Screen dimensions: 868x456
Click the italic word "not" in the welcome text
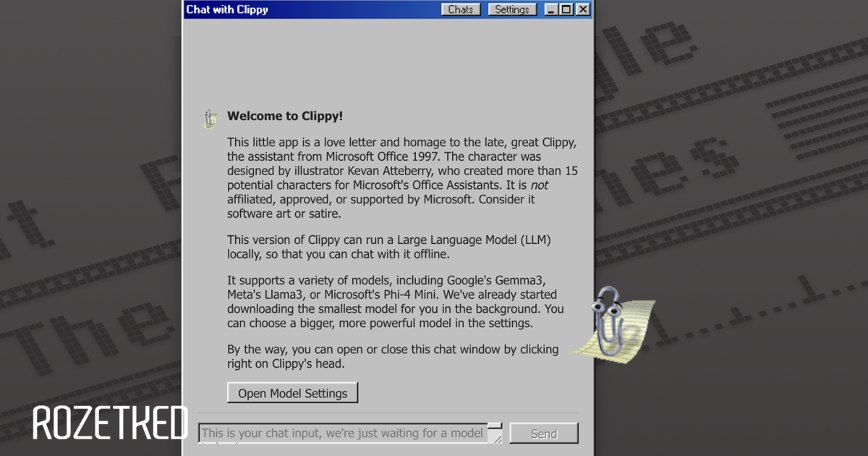[539, 185]
